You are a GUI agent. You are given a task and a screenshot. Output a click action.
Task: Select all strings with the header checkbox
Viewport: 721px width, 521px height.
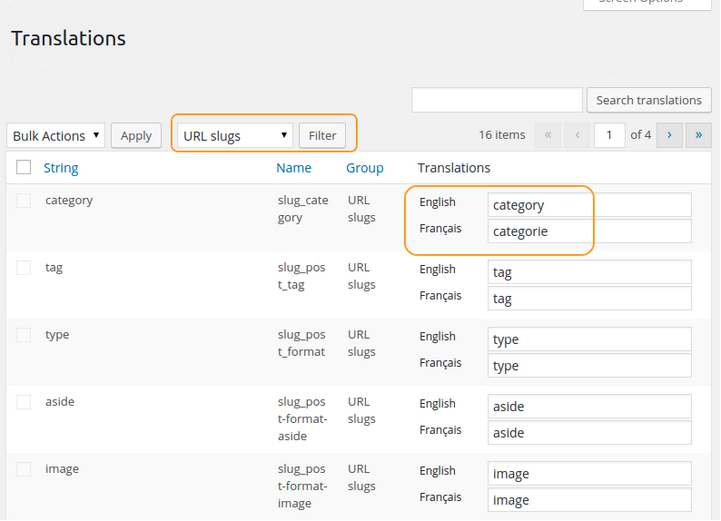[24, 168]
